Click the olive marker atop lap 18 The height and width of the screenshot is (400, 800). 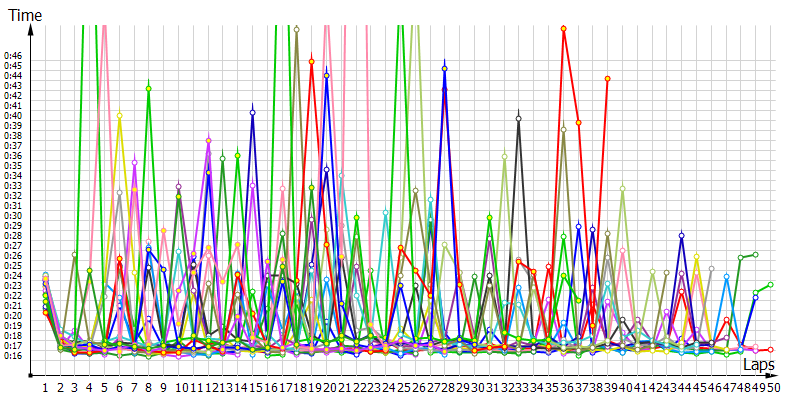(x=297, y=29)
